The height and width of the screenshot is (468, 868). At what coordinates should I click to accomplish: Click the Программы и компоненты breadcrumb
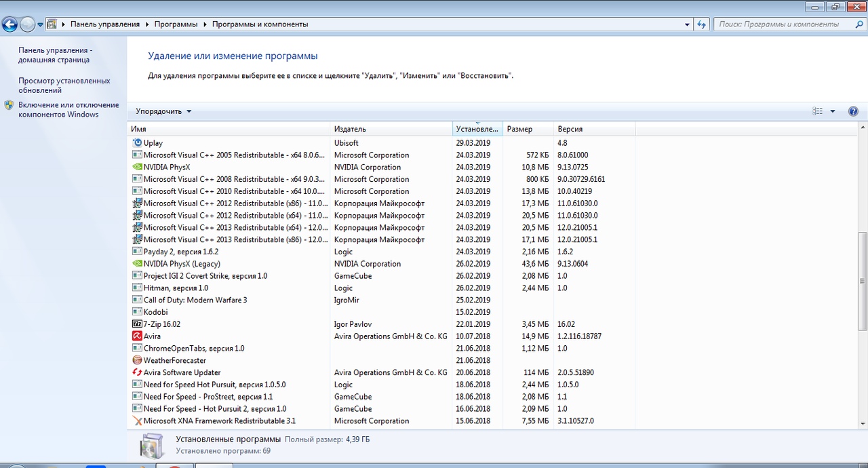click(x=260, y=24)
